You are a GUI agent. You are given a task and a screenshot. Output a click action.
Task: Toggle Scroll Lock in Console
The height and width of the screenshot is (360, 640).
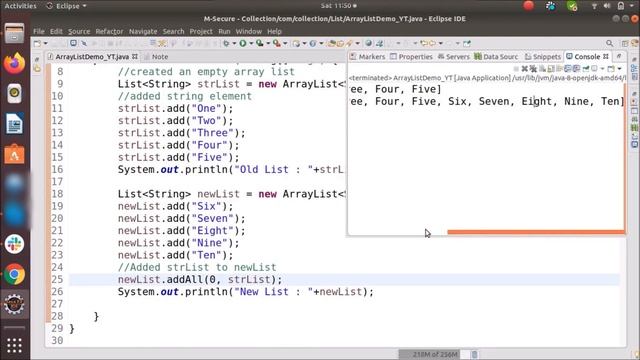tap(551, 69)
